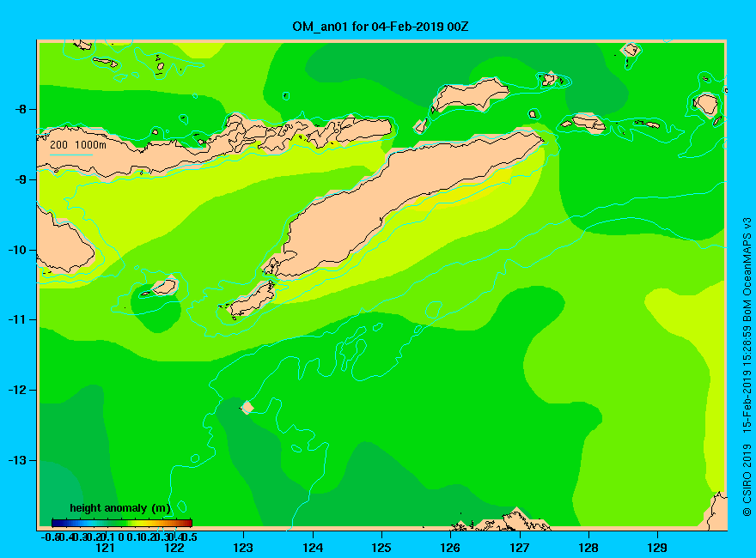Select latitude label '-8'

click(x=21, y=109)
